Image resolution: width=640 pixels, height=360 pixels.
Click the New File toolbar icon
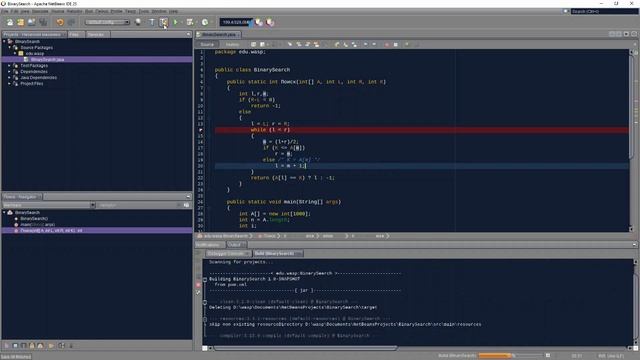[9, 22]
